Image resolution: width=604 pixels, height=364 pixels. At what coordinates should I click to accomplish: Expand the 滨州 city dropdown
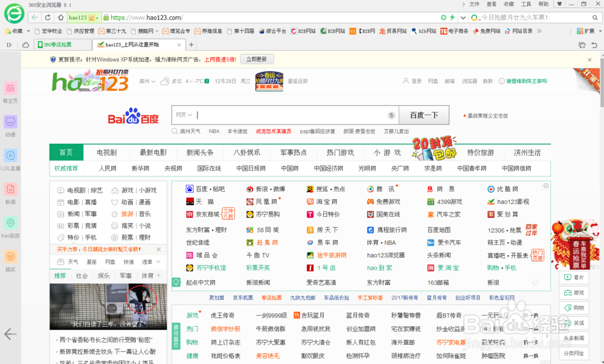coord(147,81)
